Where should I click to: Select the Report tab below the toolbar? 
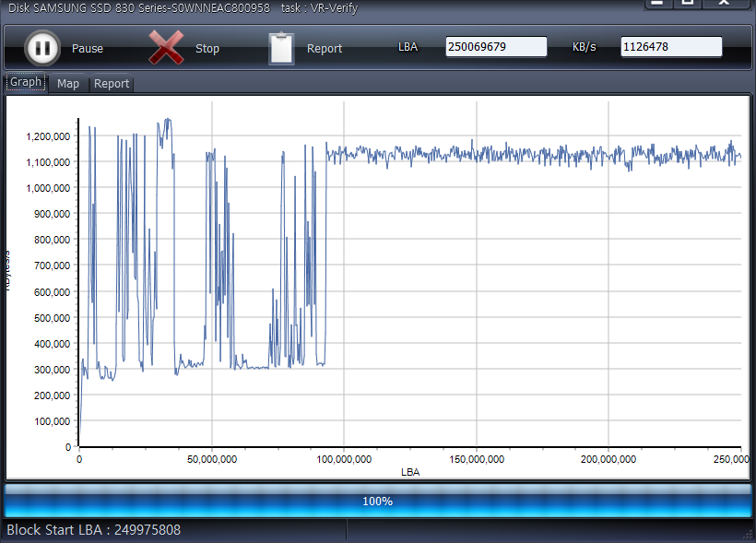pos(112,84)
